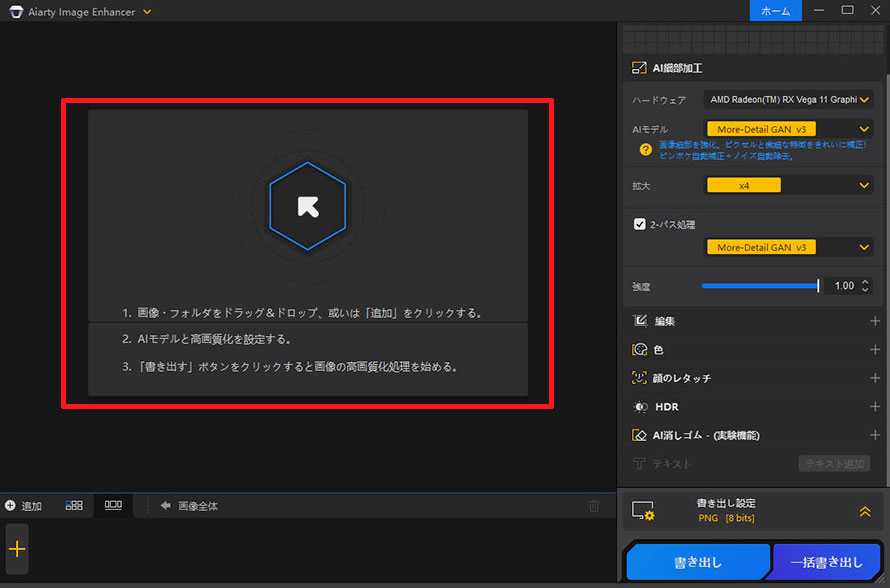Click the 画像全体 back arrow icon
Screen dimensions: 890x588
[x=165, y=505]
